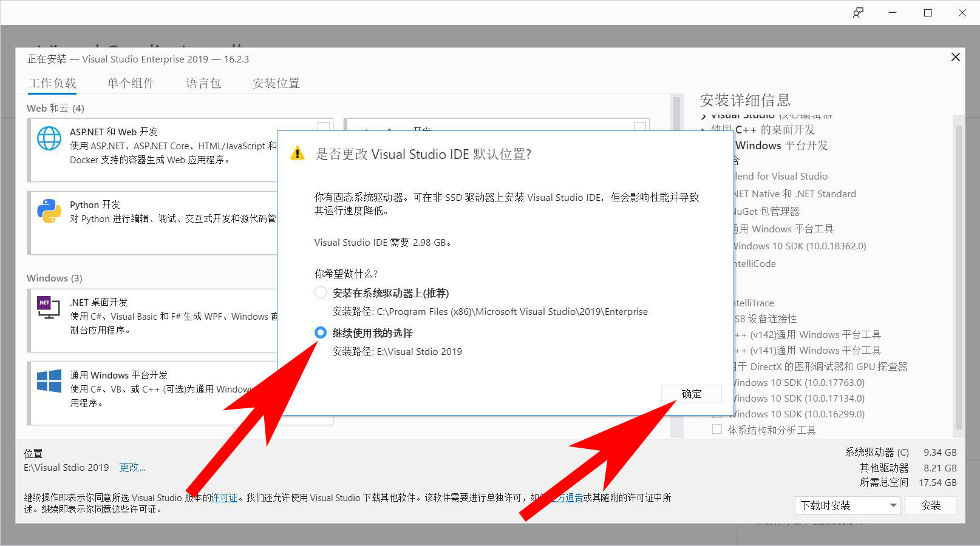Click the '系统驱动器 (C)' size label
980x546 pixels.
pos(877,452)
